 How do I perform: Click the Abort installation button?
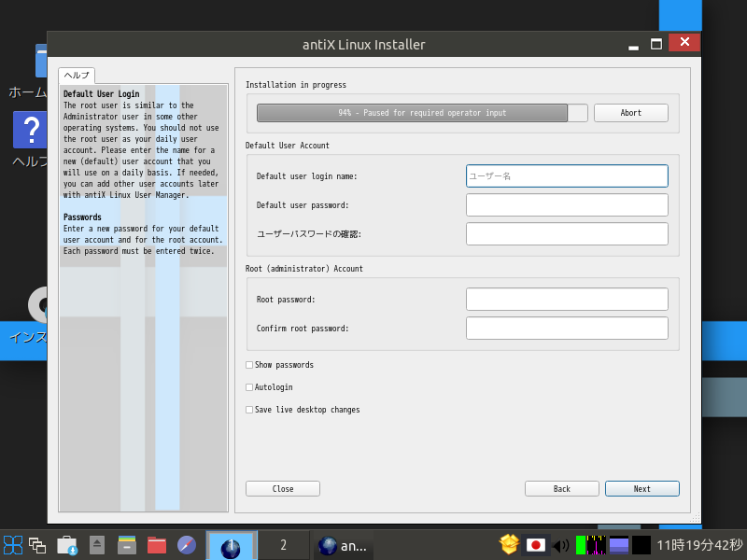click(631, 113)
